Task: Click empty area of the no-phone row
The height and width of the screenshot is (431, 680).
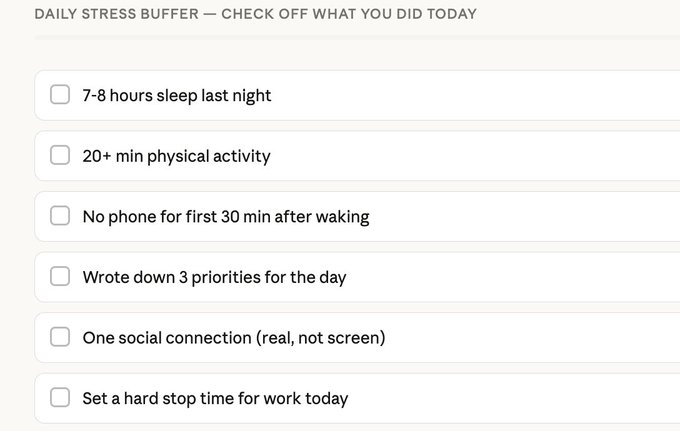Action: tap(540, 217)
